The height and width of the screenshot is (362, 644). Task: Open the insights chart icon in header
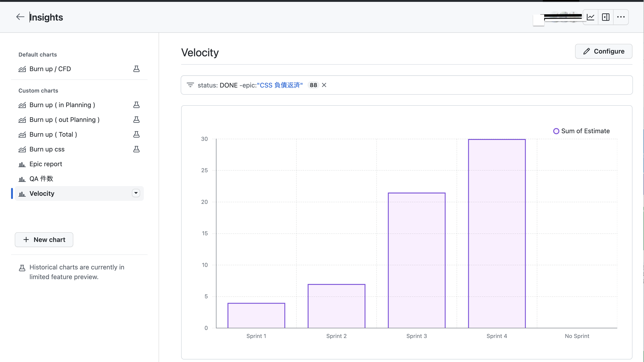pyautogui.click(x=591, y=17)
